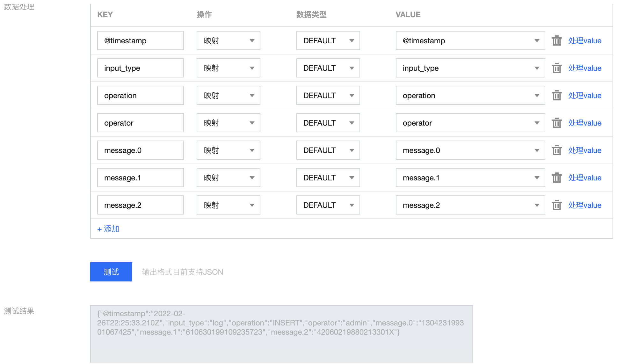617x364 pixels.
Task: Remove message.2 row with trash icon
Action: click(x=556, y=205)
